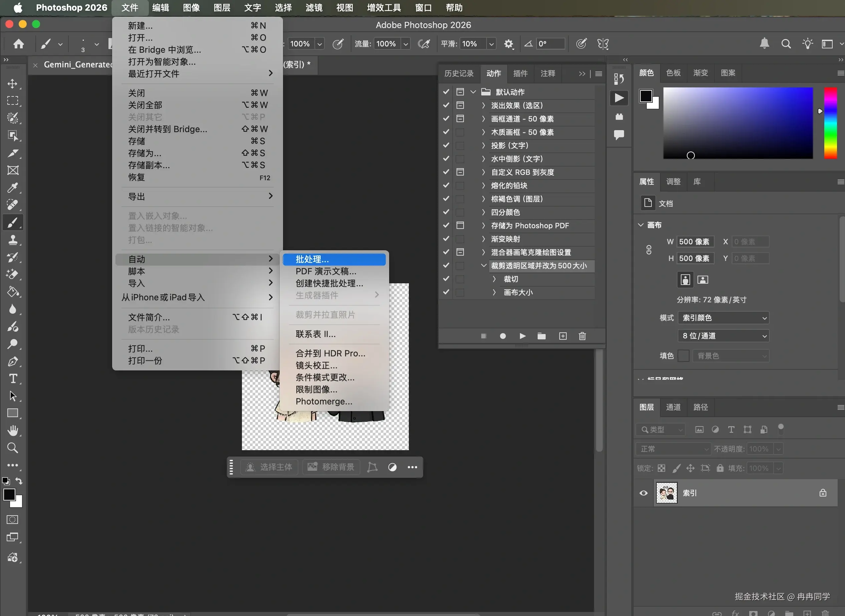Screen dimensions: 845x616
Task: Create new action with plus icon
Action: (x=563, y=336)
